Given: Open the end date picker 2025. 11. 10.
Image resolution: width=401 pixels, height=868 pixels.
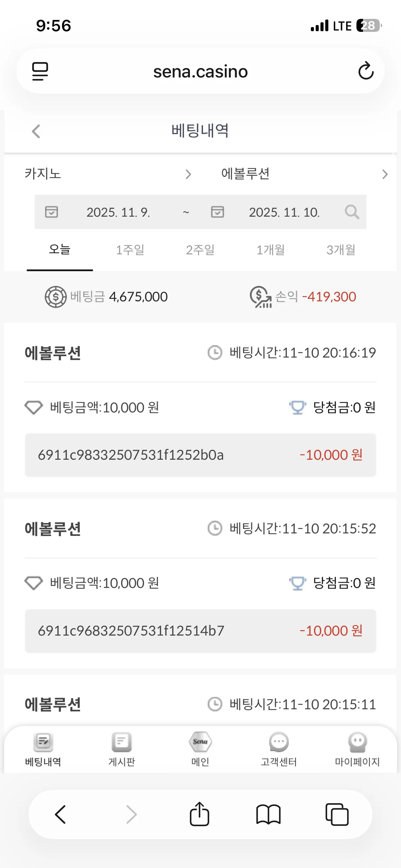Looking at the screenshot, I should (x=284, y=212).
